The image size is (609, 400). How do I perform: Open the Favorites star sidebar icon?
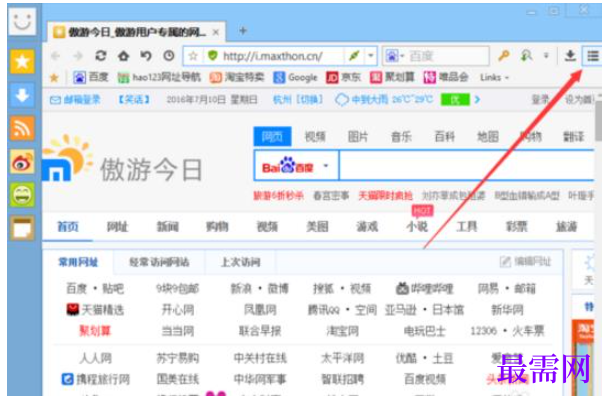pos(22,61)
